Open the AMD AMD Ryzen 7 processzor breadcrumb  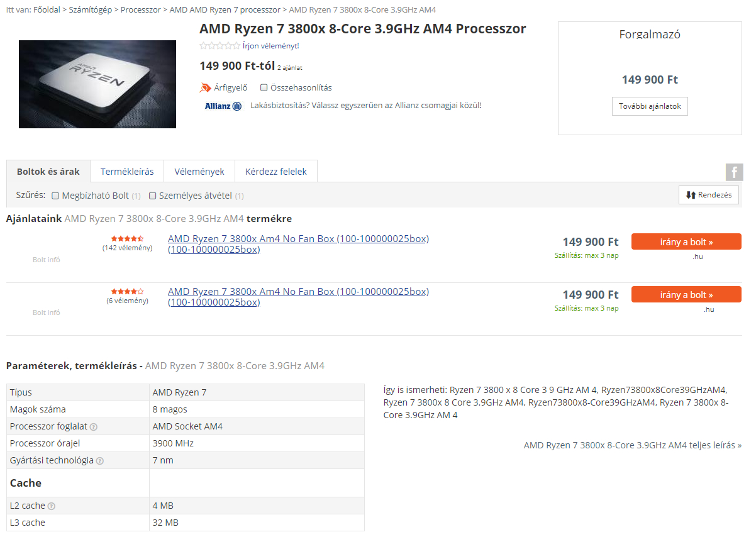(x=225, y=10)
